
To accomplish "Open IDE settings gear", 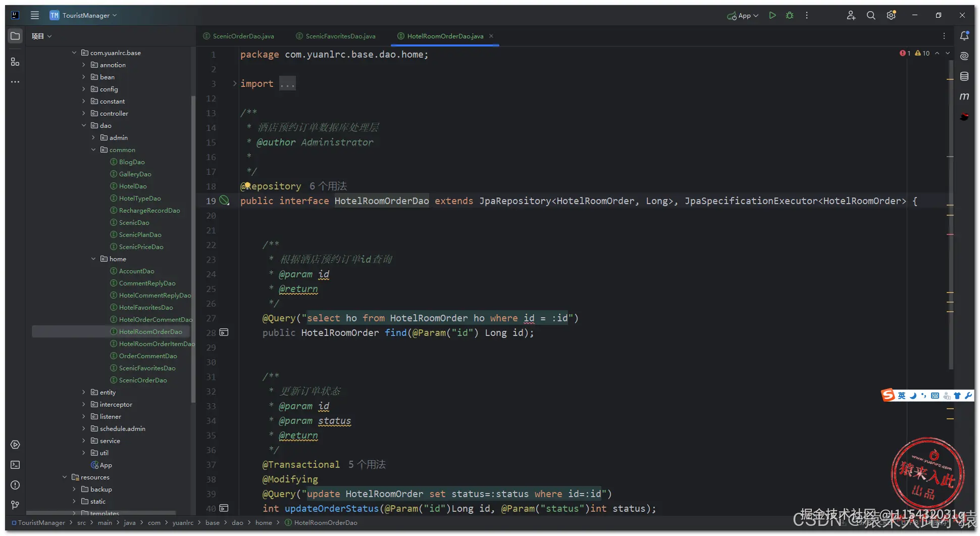I will click(891, 15).
